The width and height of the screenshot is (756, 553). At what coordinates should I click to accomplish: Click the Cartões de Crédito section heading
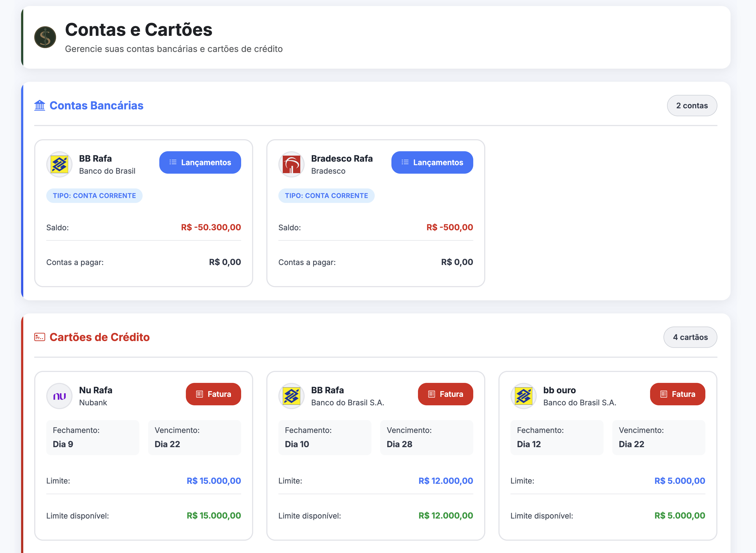(99, 337)
